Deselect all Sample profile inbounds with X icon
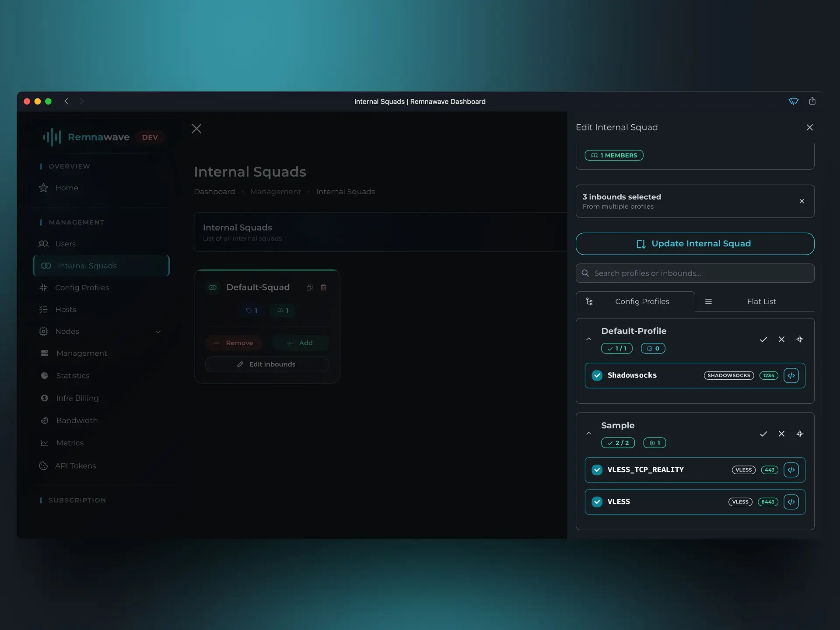The image size is (840, 630). (781, 434)
